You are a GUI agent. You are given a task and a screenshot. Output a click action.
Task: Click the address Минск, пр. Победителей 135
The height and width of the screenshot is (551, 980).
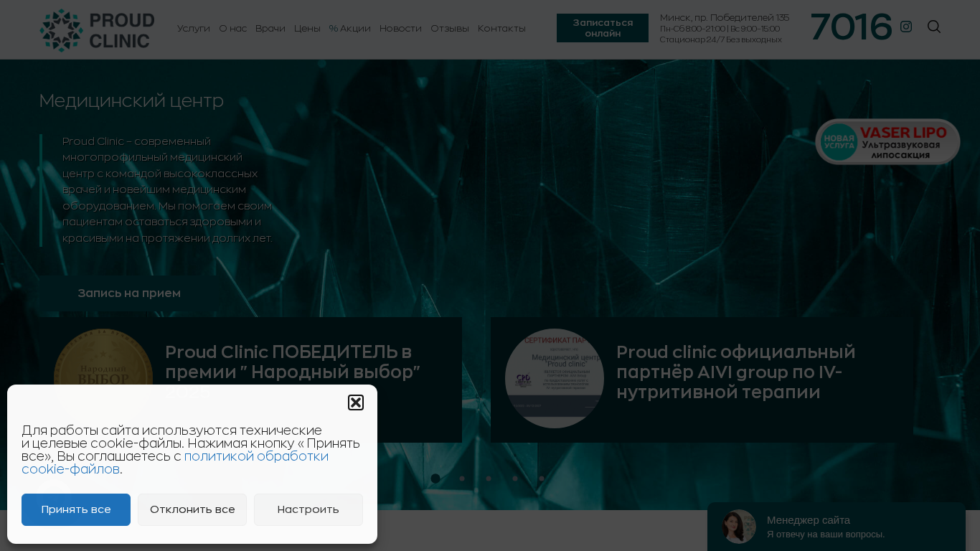coord(725,17)
